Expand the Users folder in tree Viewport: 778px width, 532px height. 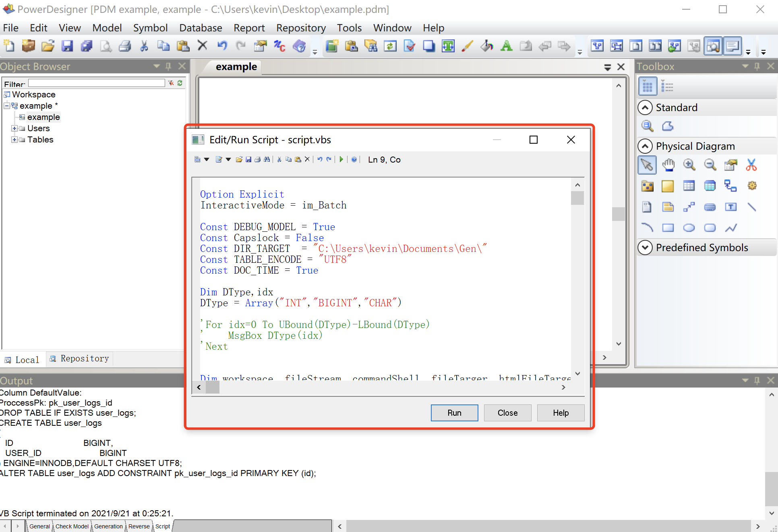pyautogui.click(x=14, y=128)
